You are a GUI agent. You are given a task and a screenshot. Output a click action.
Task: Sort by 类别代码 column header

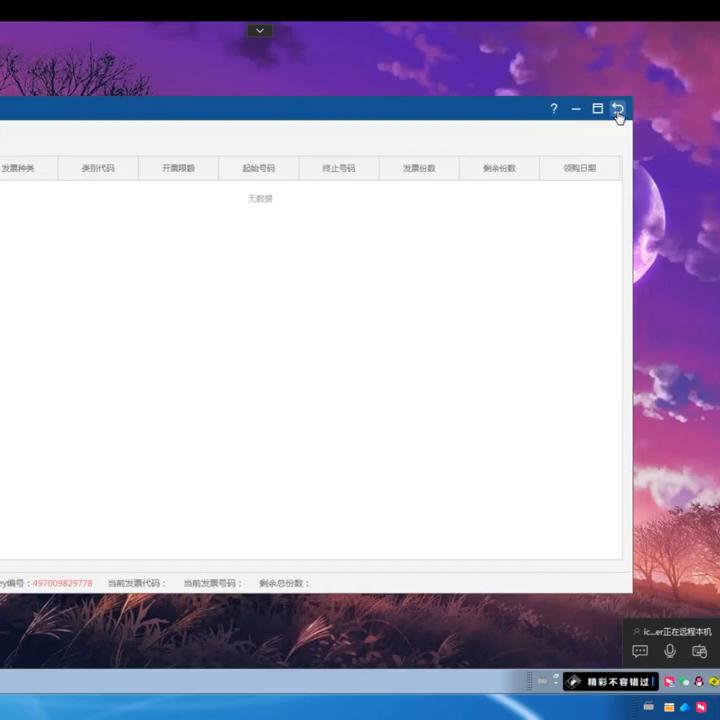[x=98, y=168]
